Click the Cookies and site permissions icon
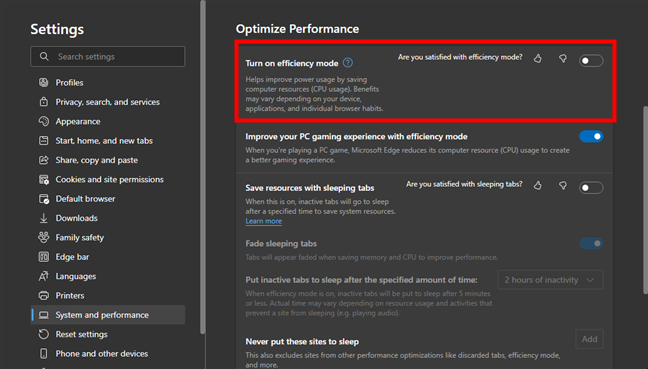This screenshot has height=369, width=648. [43, 179]
